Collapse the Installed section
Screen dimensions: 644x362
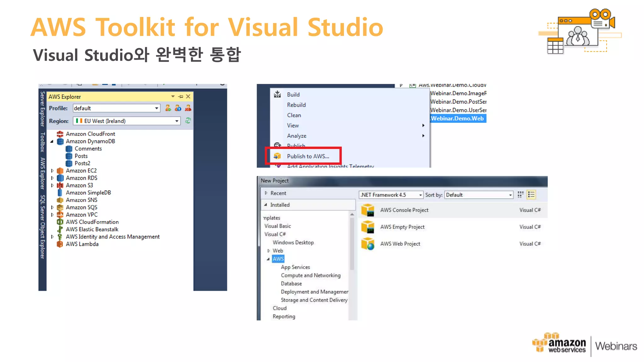[266, 205]
